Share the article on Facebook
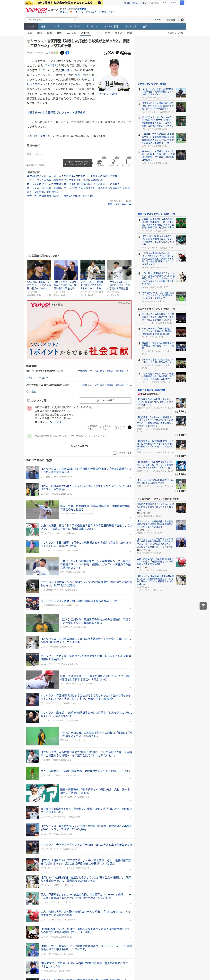 pyautogui.click(x=67, y=53)
